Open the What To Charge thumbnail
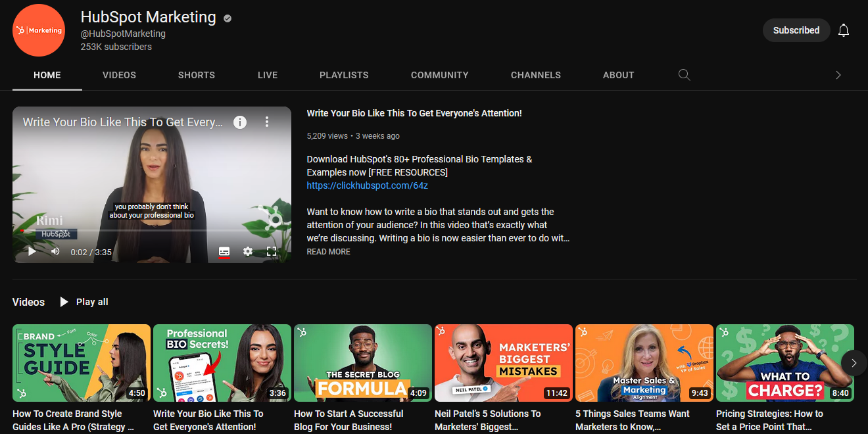 pyautogui.click(x=785, y=363)
